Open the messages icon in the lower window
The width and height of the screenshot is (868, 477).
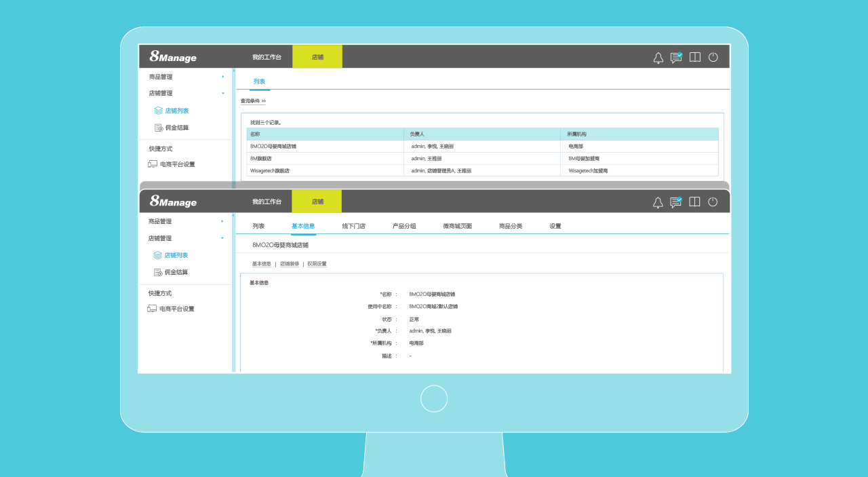pos(675,202)
